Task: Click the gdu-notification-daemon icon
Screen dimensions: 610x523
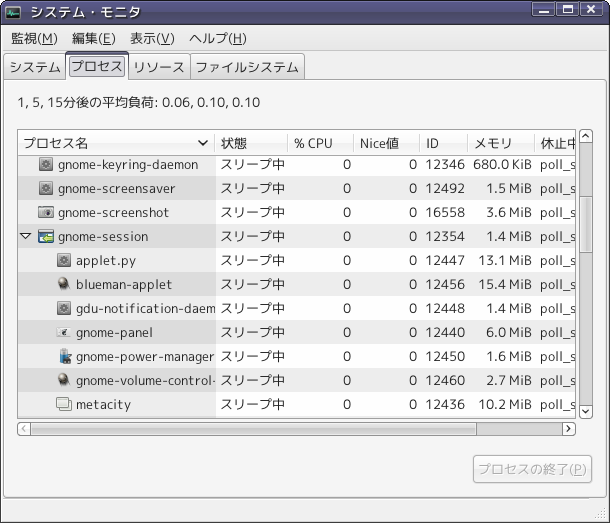Action: 64,309
